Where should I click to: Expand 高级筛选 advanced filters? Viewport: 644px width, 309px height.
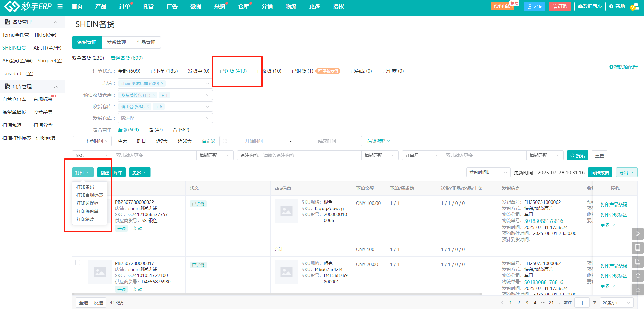point(379,141)
